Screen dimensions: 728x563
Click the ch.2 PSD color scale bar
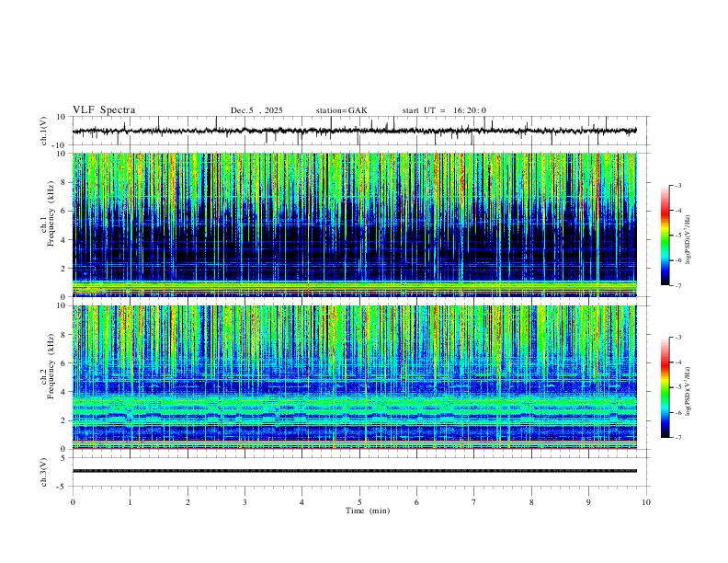(x=665, y=387)
